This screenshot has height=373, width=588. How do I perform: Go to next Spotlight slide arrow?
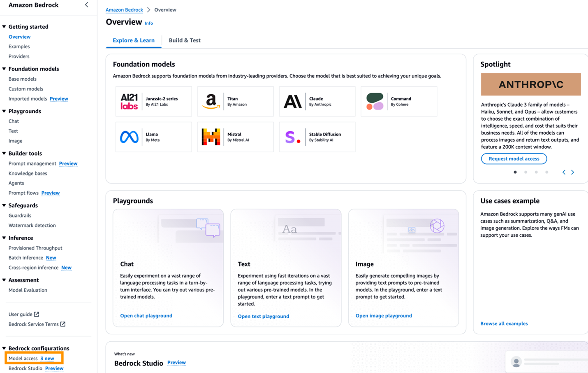(572, 172)
